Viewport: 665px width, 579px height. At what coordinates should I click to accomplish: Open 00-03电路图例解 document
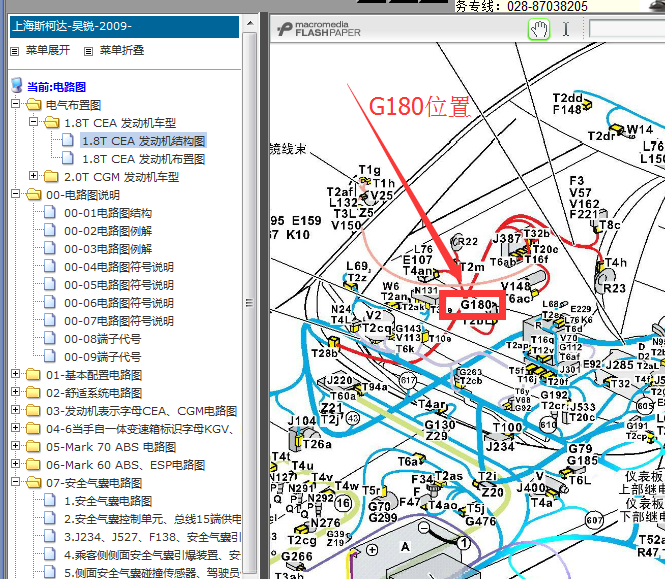tap(108, 249)
